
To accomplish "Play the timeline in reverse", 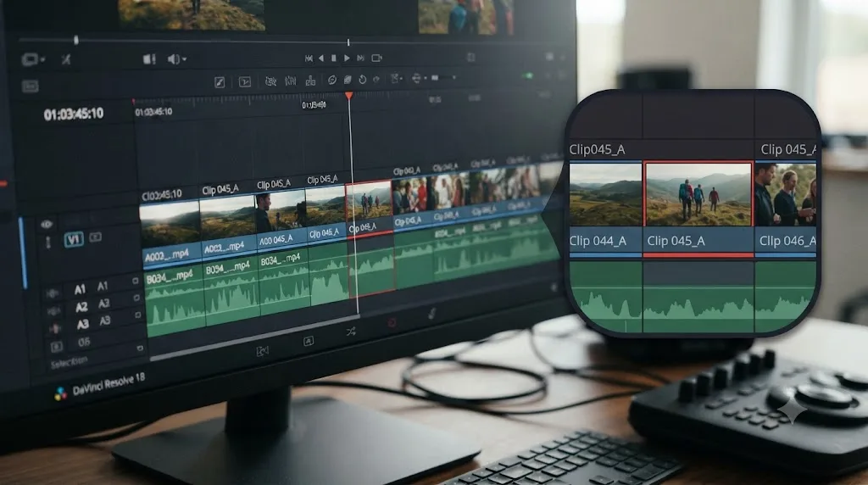I will [321, 59].
